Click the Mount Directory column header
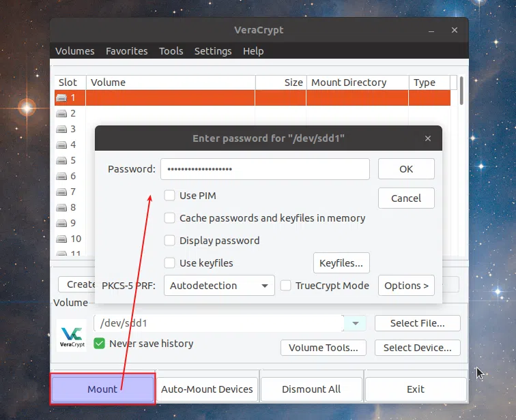Viewport: 516px width, 420px height. pyautogui.click(x=358, y=82)
